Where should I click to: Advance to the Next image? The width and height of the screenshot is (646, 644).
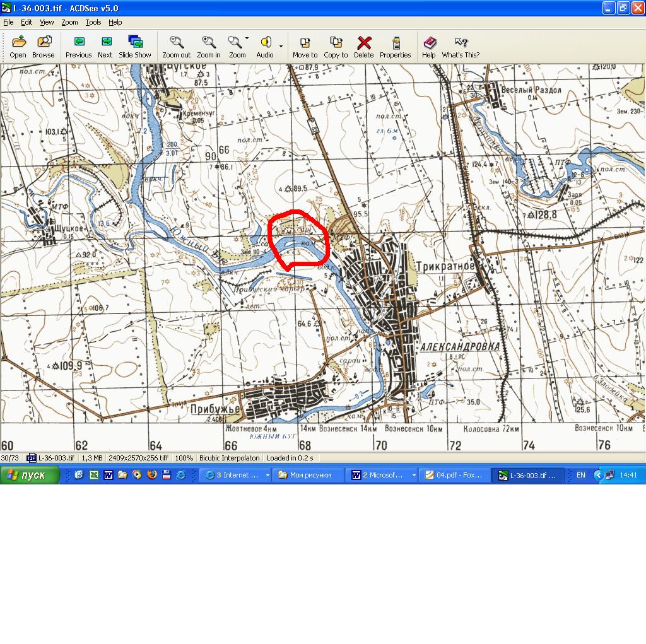105,47
